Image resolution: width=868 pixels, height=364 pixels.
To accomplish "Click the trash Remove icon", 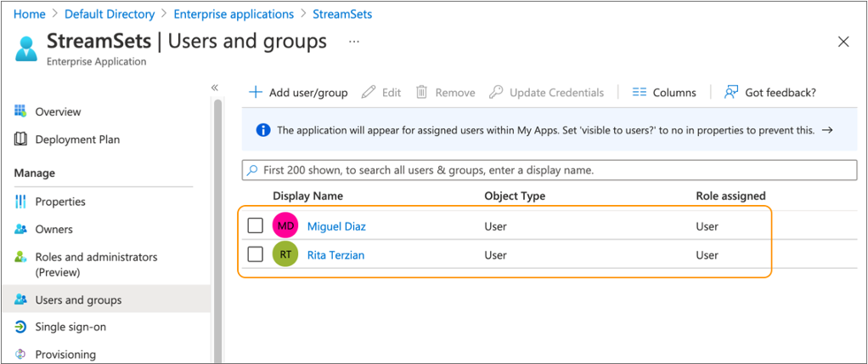I will pyautogui.click(x=422, y=93).
